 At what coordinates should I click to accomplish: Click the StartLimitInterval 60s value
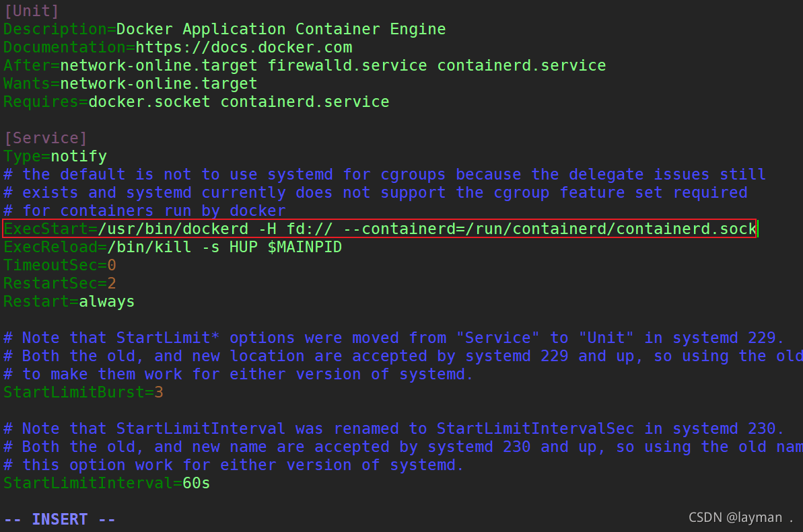pyautogui.click(x=196, y=482)
